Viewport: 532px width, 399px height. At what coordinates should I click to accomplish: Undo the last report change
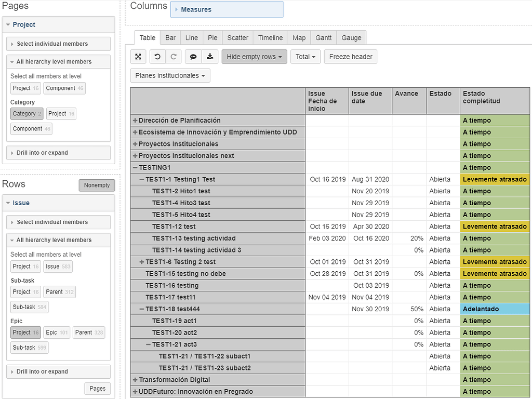pyautogui.click(x=157, y=56)
